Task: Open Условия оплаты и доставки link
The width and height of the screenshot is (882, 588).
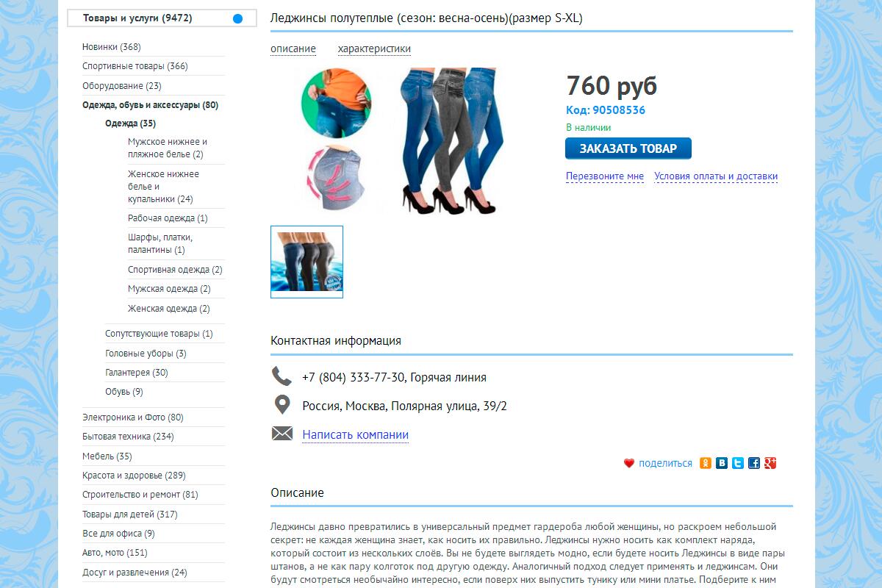Action: 716,176
